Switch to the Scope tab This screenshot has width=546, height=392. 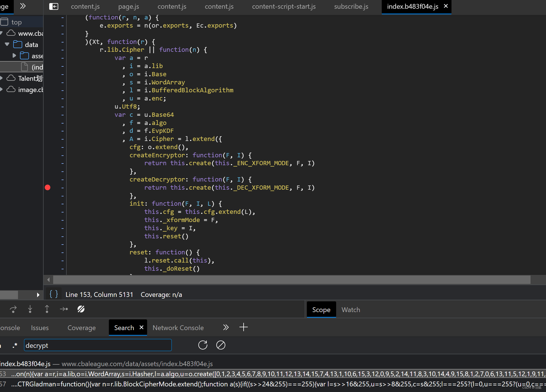(321, 310)
